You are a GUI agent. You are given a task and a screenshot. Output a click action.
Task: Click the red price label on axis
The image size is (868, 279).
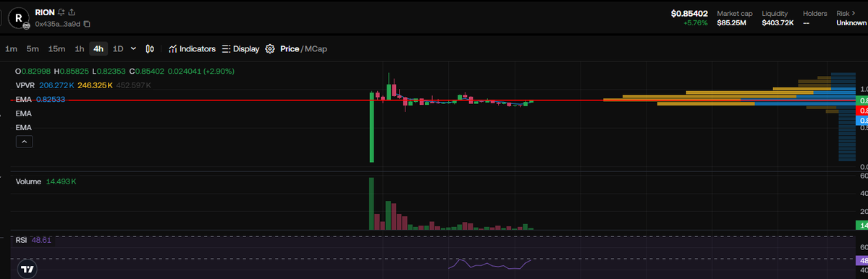click(x=861, y=111)
